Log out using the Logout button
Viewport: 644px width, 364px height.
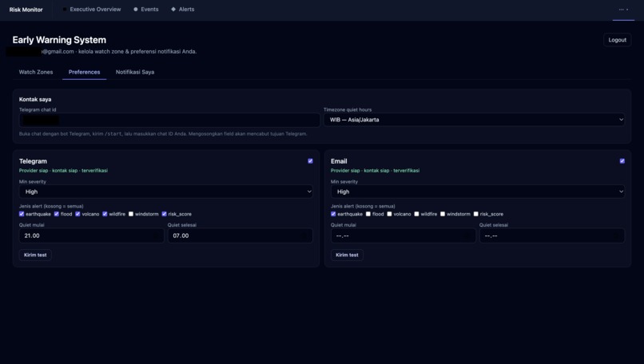[x=618, y=40]
